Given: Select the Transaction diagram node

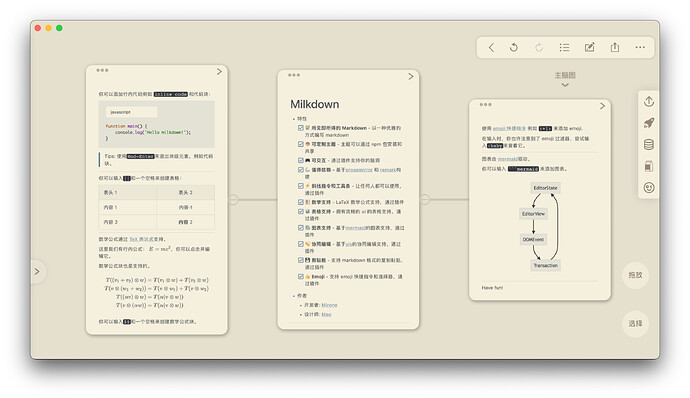Looking at the screenshot, I should coord(545,265).
